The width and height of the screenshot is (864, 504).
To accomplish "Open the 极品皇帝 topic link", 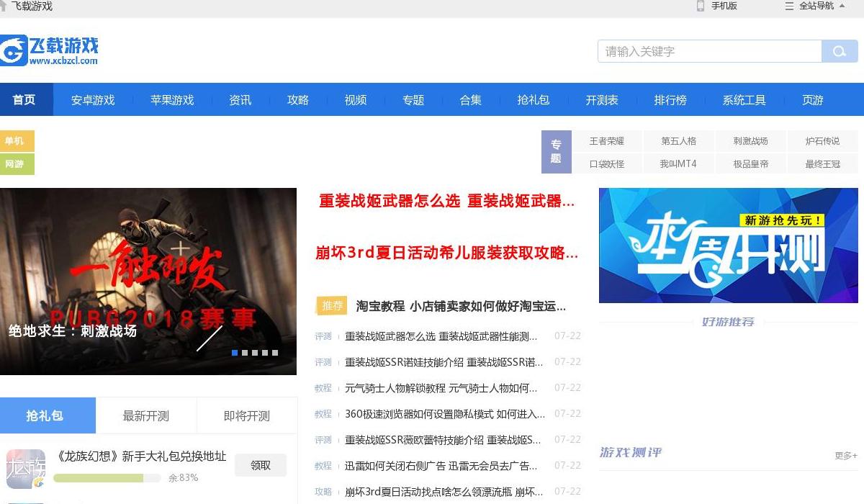I will point(750,164).
